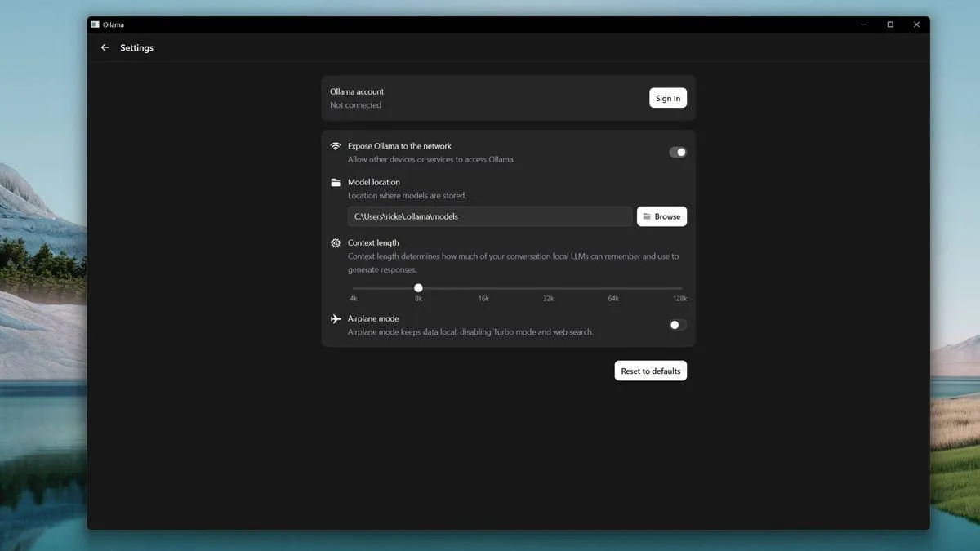Viewport: 980px width, 551px height.
Task: Toggle Expose Ollama to the network switch
Action: [x=678, y=152]
